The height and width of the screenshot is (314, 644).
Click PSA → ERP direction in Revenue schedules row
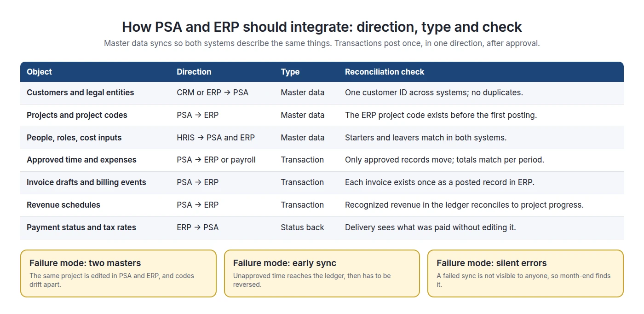(x=198, y=205)
